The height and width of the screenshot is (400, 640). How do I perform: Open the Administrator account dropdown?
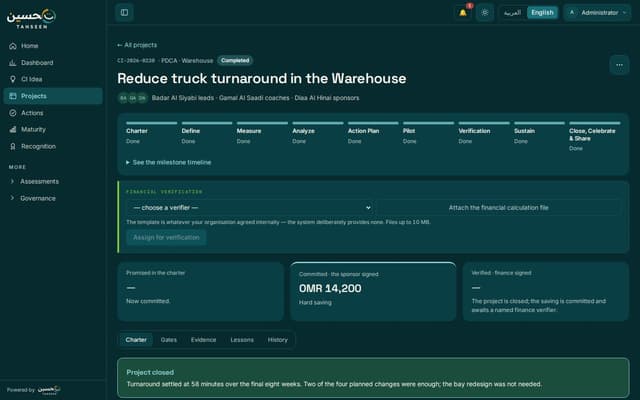[597, 13]
